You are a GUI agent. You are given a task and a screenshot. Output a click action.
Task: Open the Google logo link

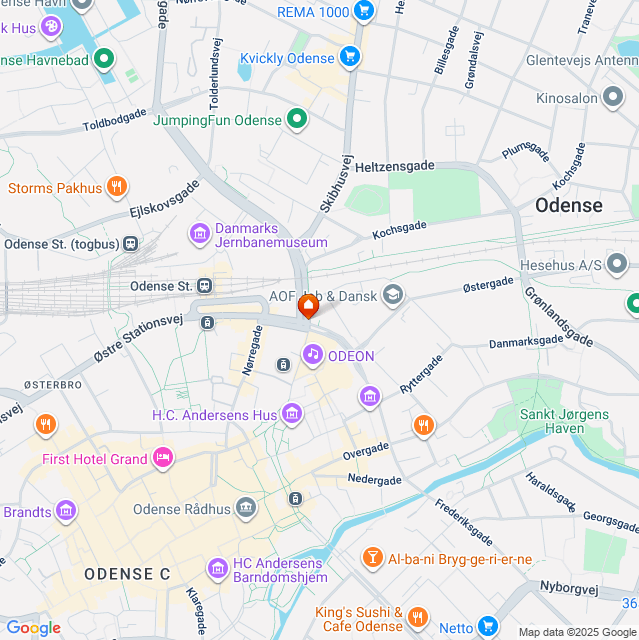[x=34, y=628]
